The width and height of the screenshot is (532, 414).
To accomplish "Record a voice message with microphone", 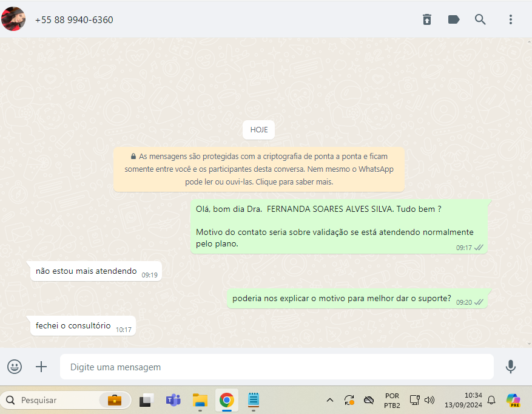I will coord(511,367).
